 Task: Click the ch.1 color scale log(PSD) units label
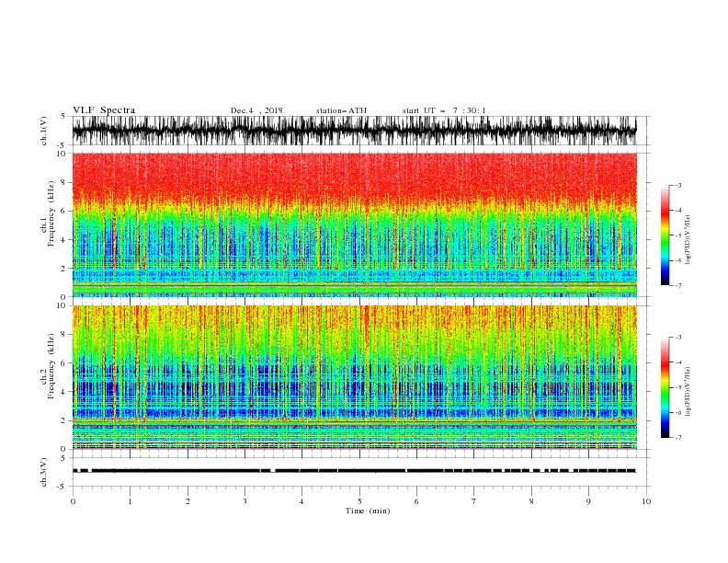click(688, 240)
